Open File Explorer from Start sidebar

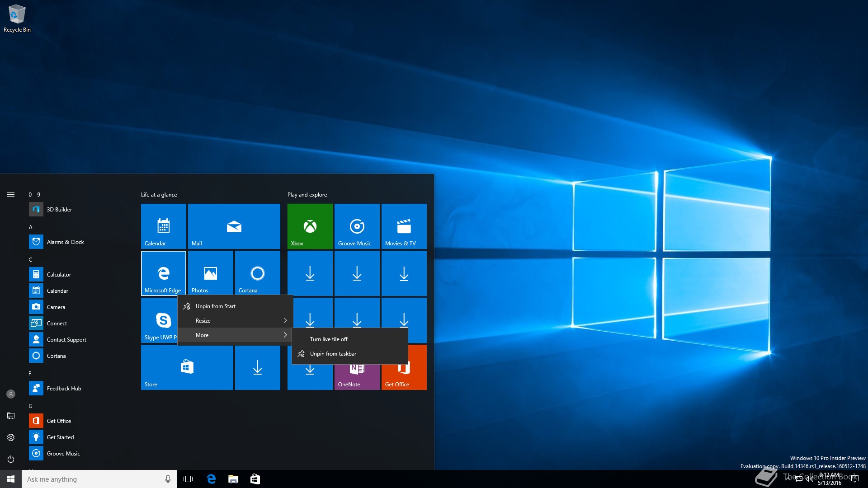click(11, 416)
